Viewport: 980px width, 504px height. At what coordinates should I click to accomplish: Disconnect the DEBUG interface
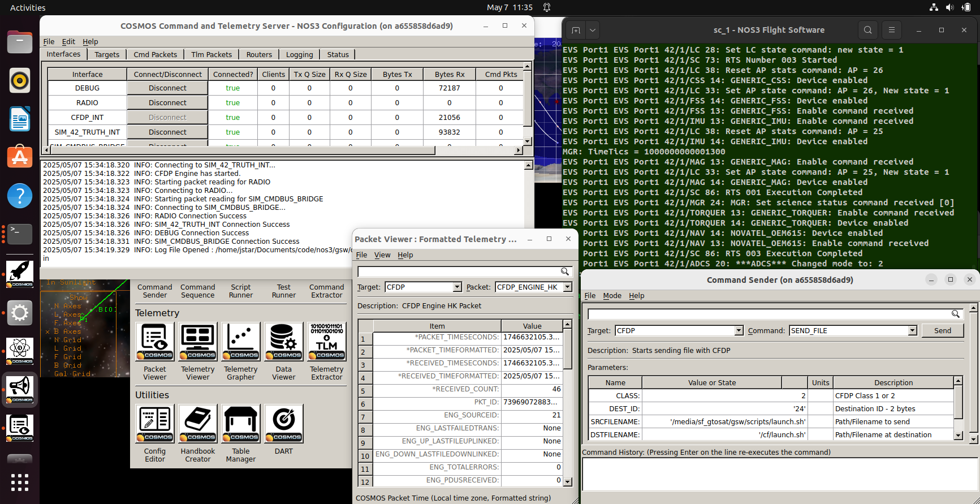coord(167,88)
